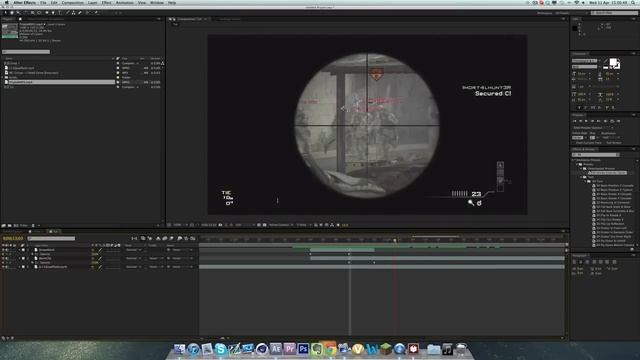Click the Project panel search field
The width and height of the screenshot is (640, 360).
click(x=26, y=52)
